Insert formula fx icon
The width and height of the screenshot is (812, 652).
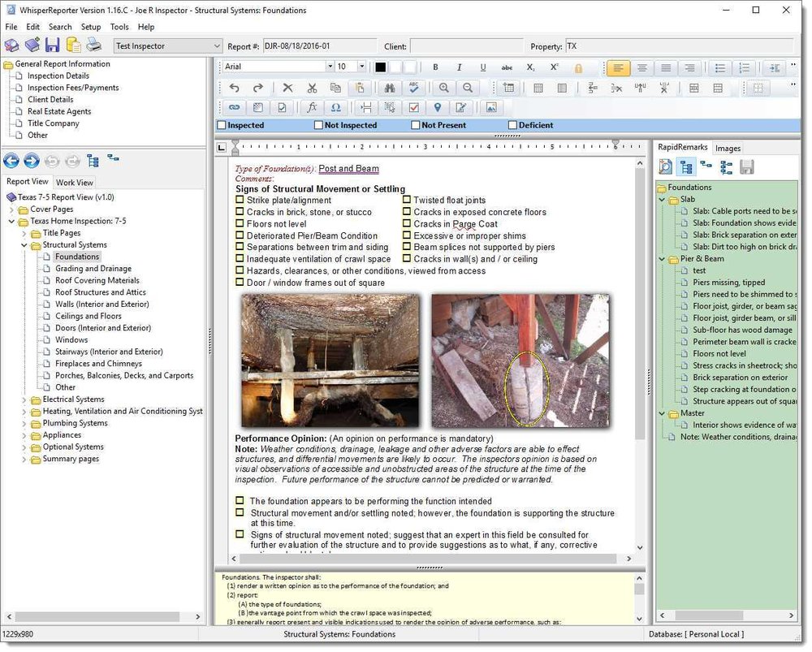coord(312,107)
